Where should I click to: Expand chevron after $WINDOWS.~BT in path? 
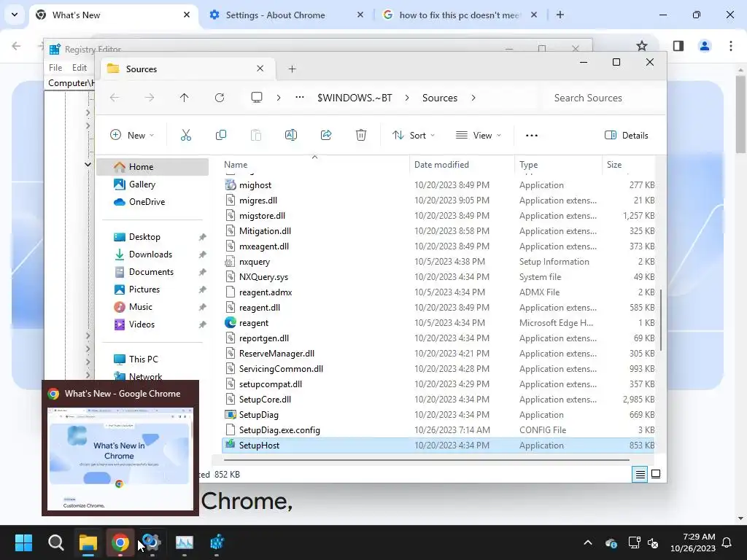click(x=407, y=98)
